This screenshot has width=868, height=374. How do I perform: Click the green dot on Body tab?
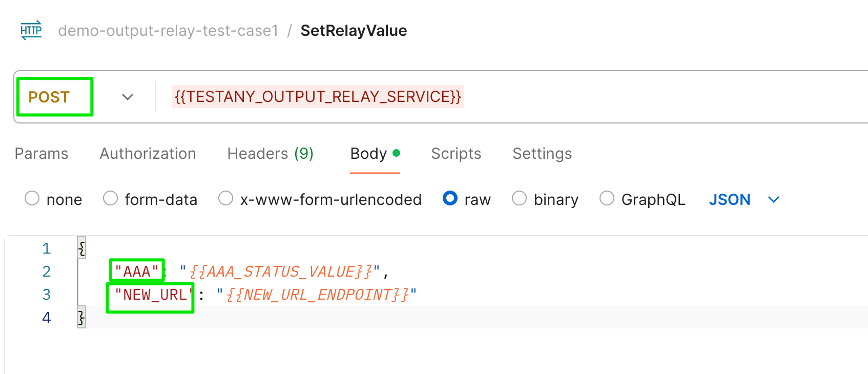click(396, 153)
